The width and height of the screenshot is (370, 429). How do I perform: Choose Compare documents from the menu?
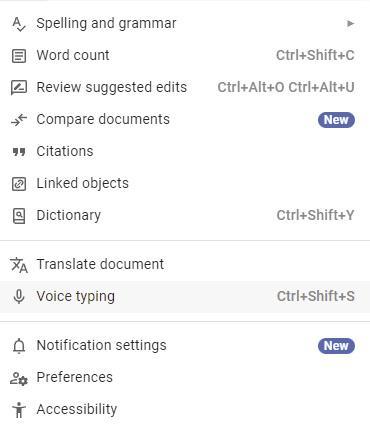[x=185, y=120]
